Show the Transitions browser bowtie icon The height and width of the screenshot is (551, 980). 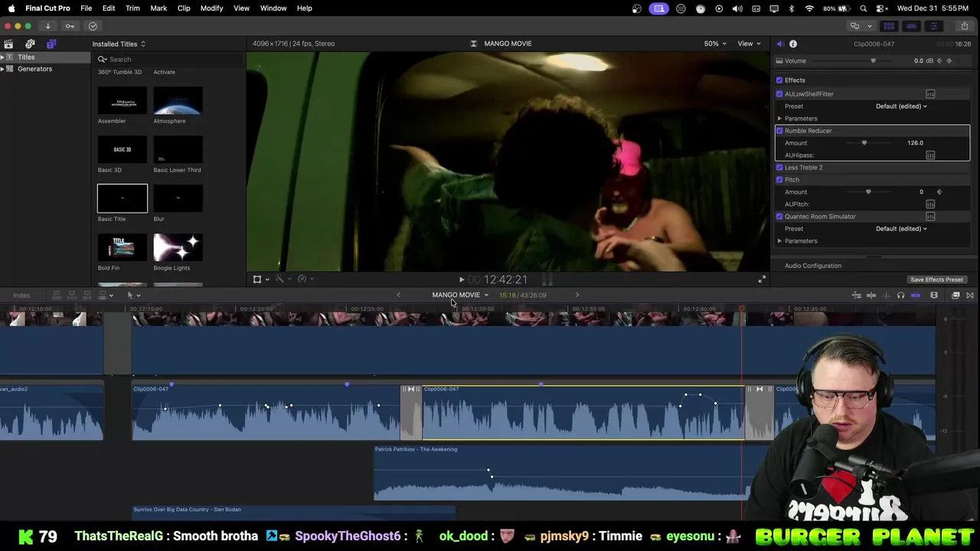(970, 295)
